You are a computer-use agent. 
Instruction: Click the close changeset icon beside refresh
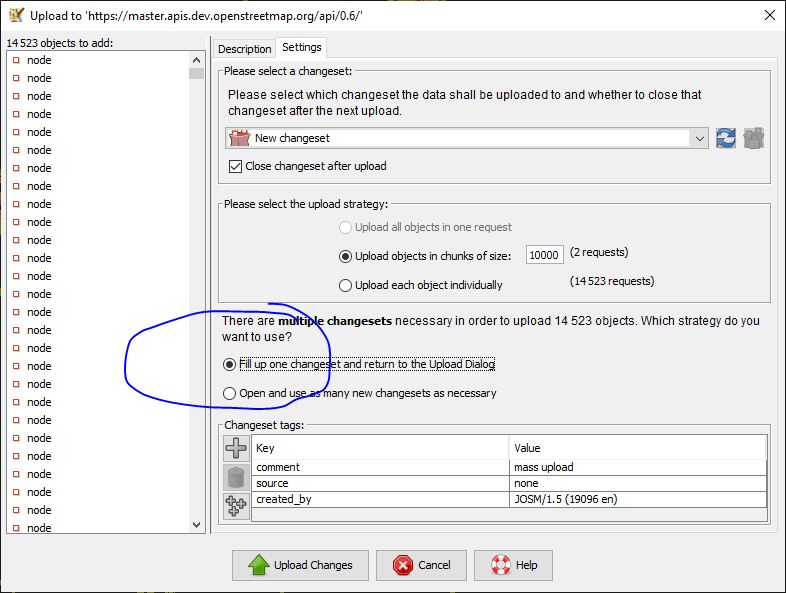754,138
